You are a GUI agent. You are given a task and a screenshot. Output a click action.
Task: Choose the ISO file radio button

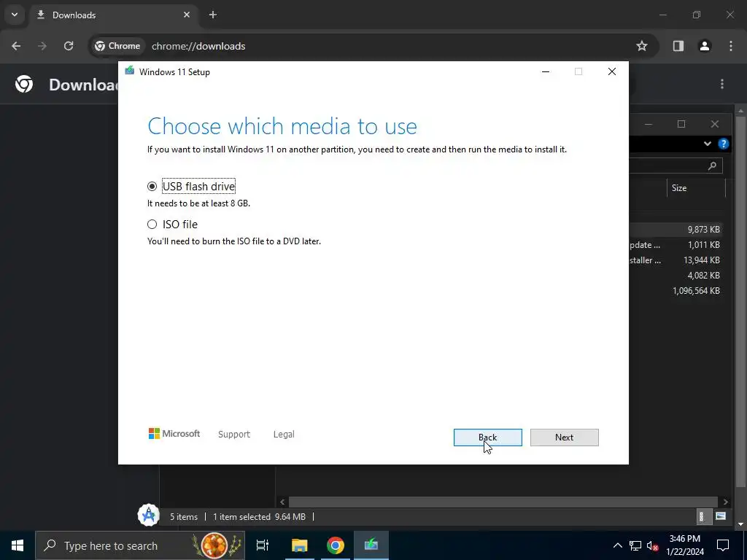tap(152, 225)
